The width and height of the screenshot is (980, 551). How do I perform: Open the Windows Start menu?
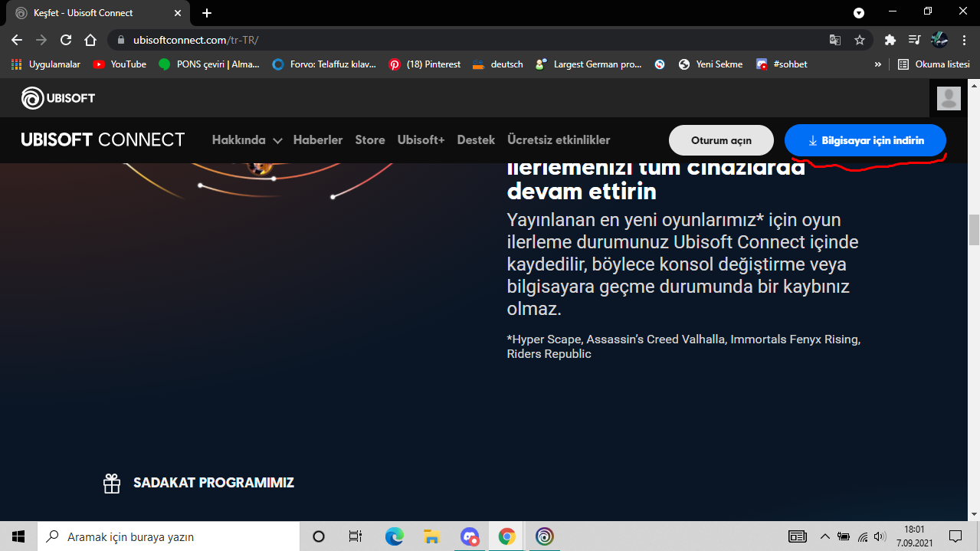tap(18, 536)
